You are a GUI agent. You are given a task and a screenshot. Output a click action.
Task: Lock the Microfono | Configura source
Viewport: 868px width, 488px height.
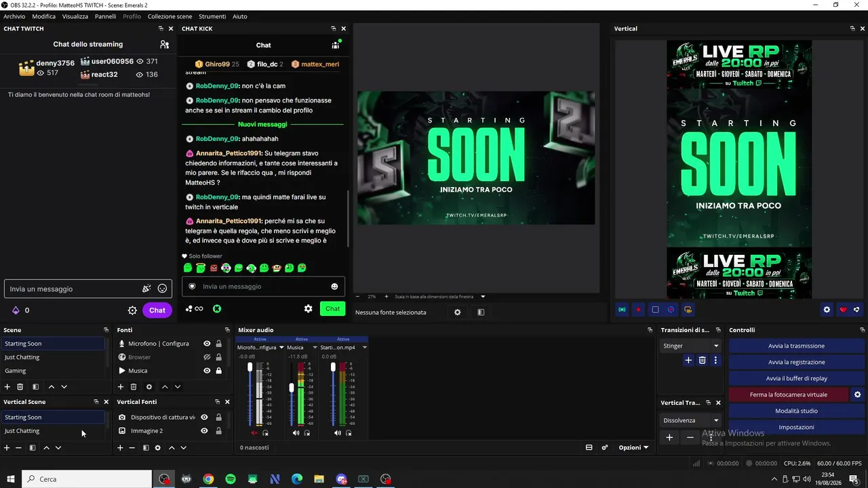218,344
